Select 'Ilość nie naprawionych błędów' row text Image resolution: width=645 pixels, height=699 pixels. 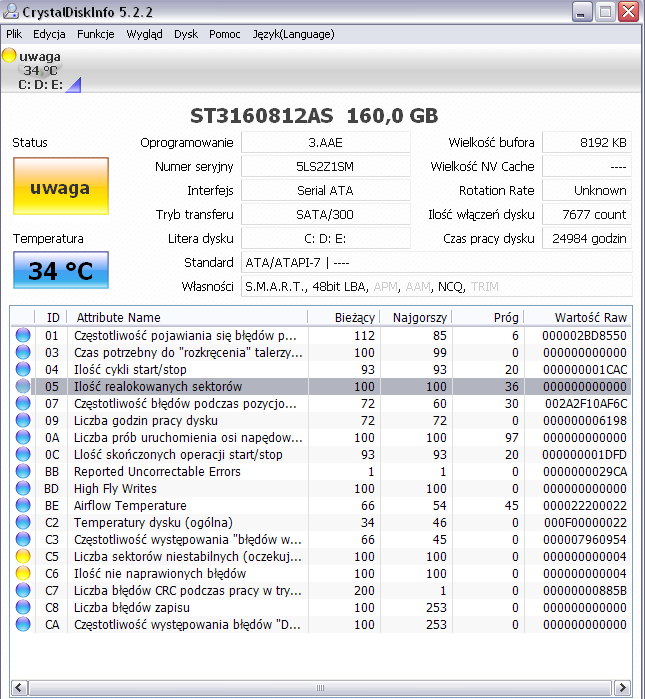point(160,573)
